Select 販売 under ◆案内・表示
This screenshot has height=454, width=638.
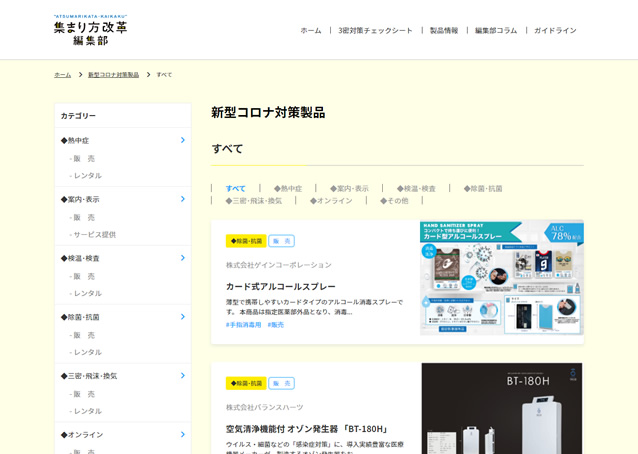pyautogui.click(x=82, y=218)
